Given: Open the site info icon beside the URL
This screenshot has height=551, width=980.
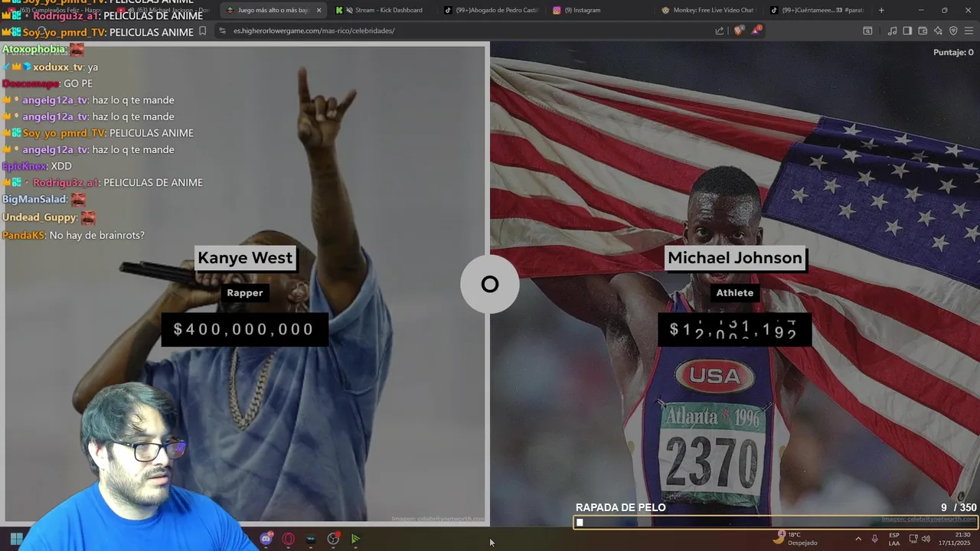Looking at the screenshot, I should (x=222, y=31).
